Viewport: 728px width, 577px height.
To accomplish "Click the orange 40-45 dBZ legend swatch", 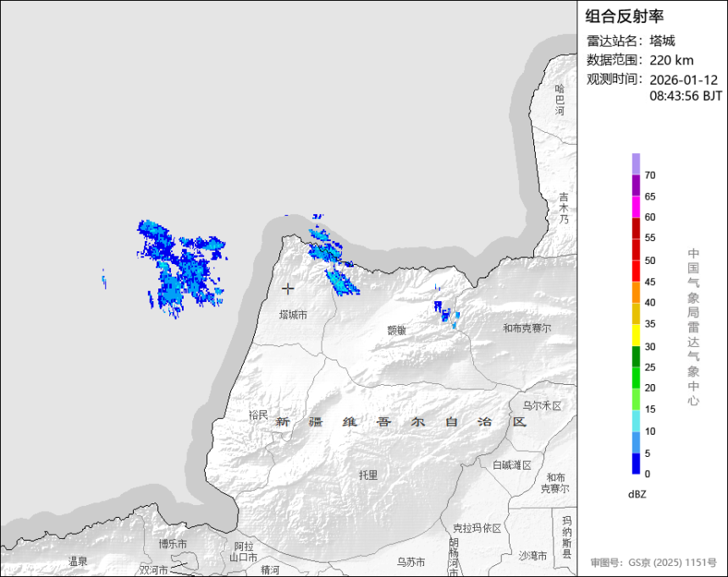I will [636, 292].
